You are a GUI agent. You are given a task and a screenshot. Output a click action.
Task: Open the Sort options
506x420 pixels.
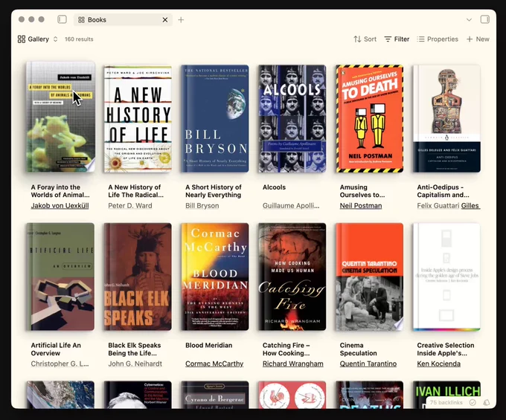365,39
